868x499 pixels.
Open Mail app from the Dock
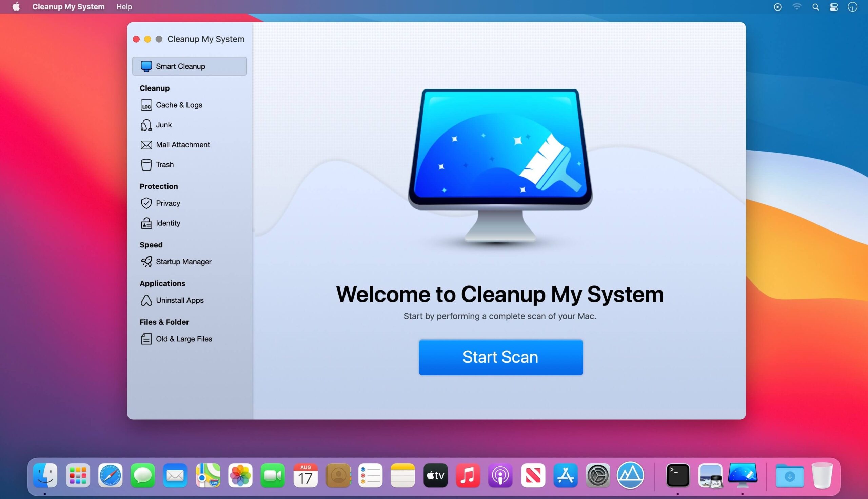point(175,476)
